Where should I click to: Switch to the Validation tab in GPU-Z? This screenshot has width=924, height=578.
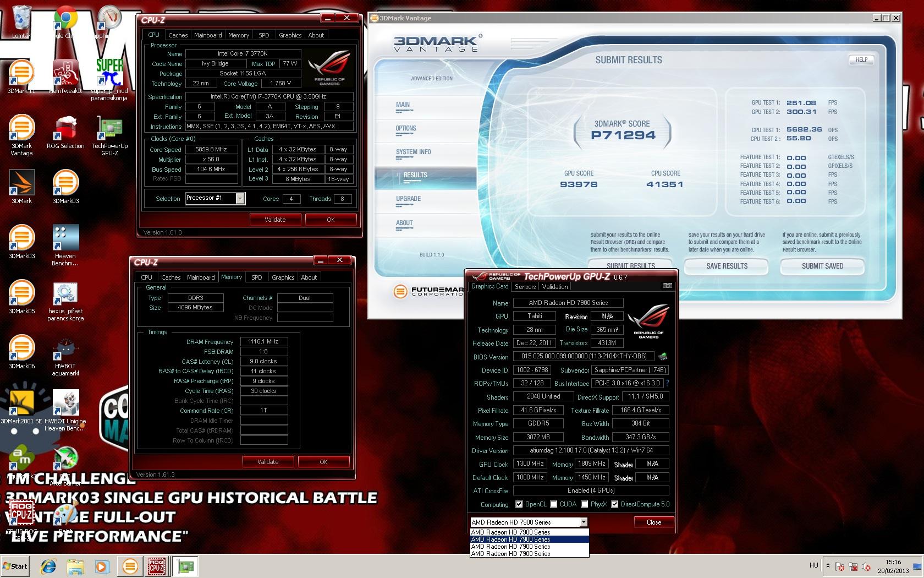coord(554,286)
